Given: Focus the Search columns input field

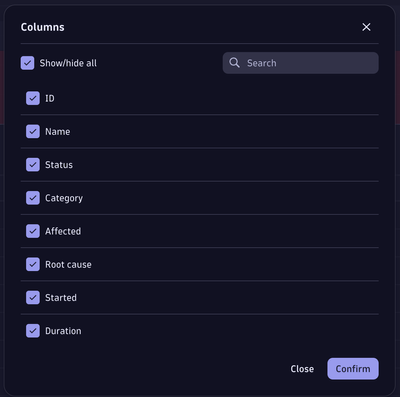Looking at the screenshot, I should (x=301, y=63).
